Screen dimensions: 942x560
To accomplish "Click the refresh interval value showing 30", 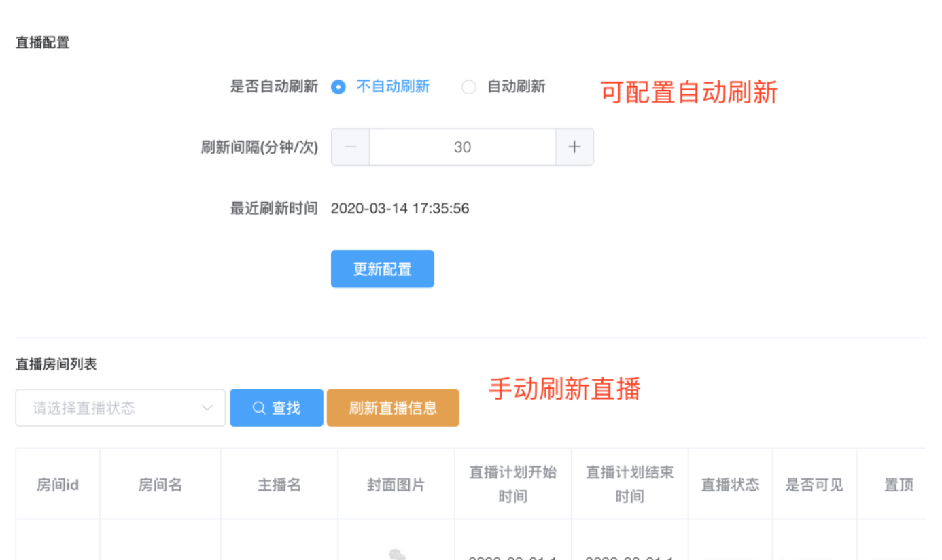I will pyautogui.click(x=462, y=147).
